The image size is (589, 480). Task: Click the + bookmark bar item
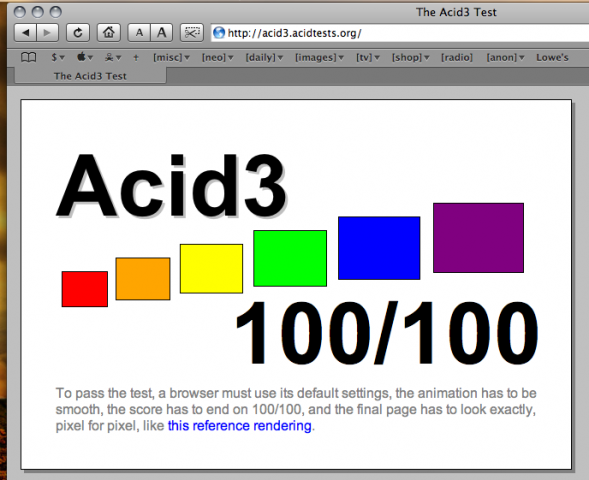(x=136, y=57)
